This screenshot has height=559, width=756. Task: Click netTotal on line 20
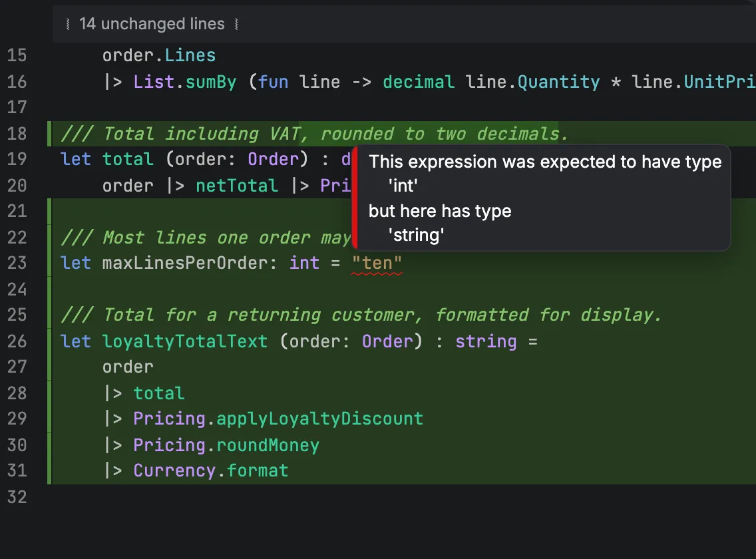(237, 186)
